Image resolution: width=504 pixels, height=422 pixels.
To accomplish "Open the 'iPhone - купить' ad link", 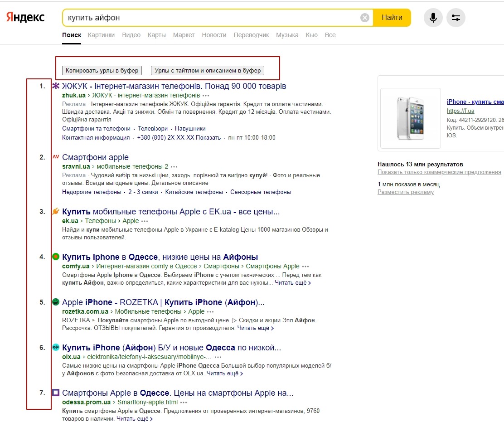I will click(x=475, y=102).
